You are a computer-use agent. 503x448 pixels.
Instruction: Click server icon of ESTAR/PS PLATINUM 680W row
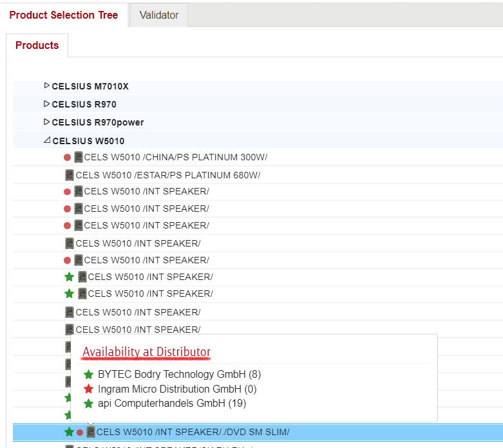pyautogui.click(x=70, y=175)
